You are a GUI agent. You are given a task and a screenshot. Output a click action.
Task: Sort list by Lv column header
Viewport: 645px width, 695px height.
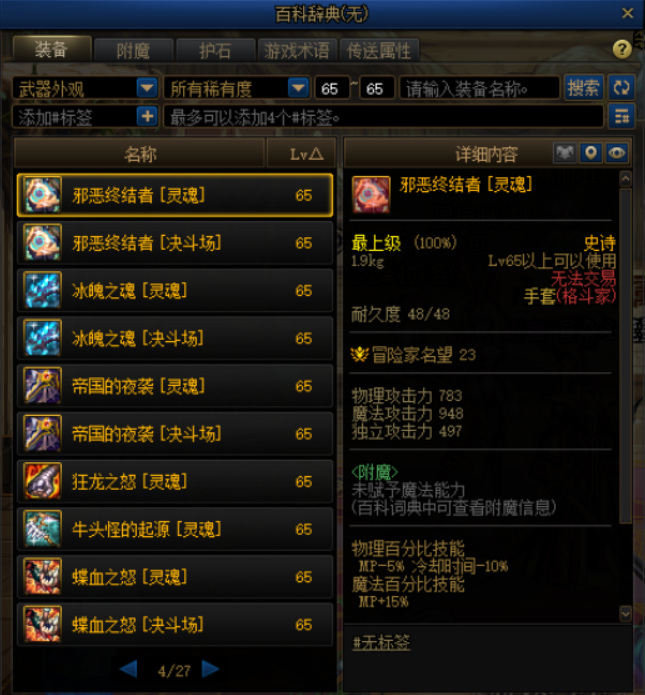(x=305, y=154)
